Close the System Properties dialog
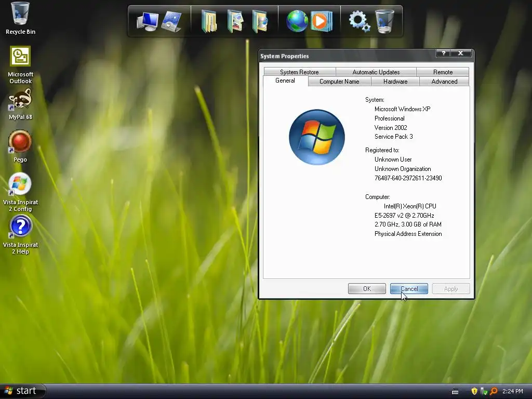 pyautogui.click(x=460, y=53)
